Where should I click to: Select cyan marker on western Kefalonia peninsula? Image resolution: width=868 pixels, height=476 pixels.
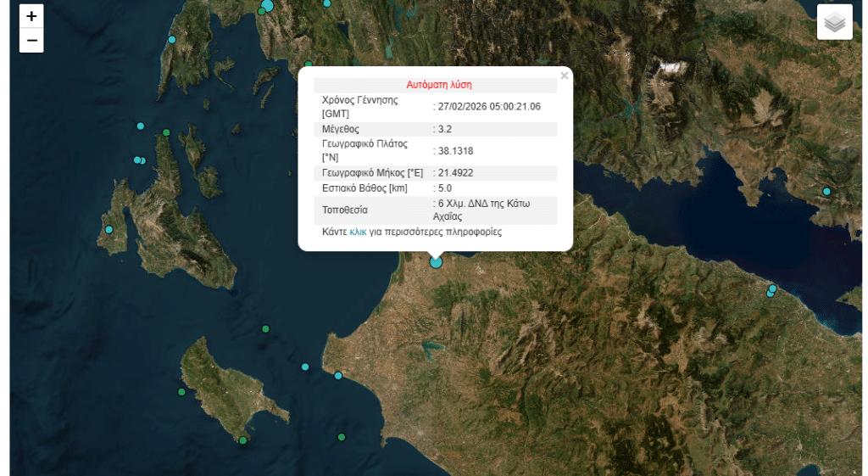(x=109, y=229)
